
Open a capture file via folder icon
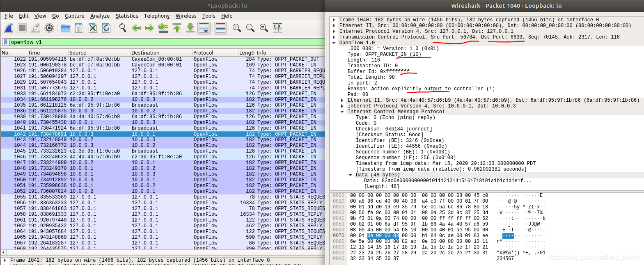(x=65, y=28)
